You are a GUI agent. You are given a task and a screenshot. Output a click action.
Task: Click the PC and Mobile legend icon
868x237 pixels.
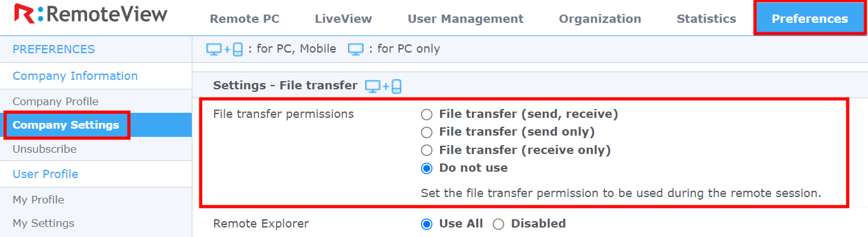click(225, 49)
